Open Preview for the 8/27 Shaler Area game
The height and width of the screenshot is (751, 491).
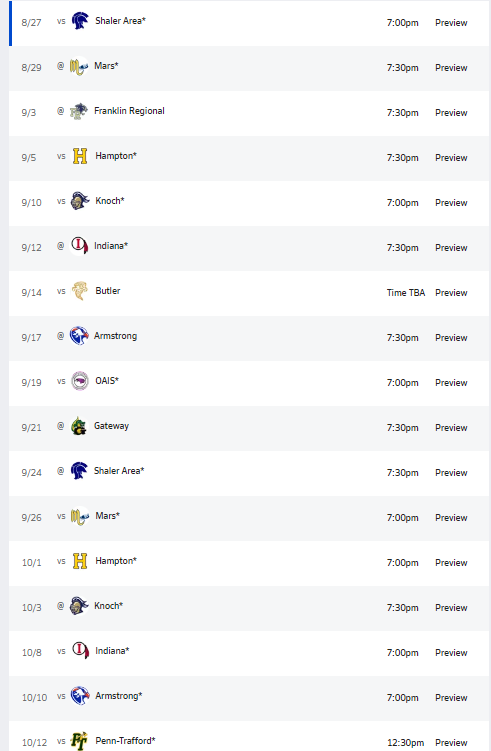451,23
